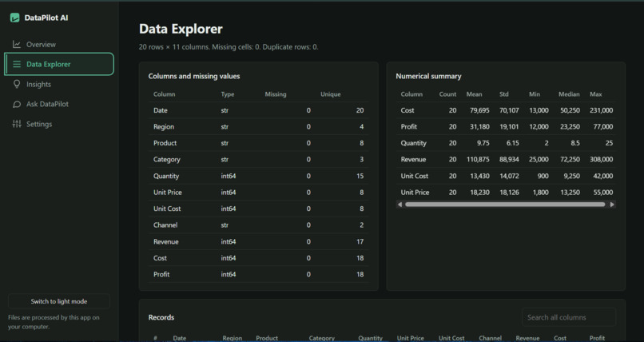This screenshot has width=644, height=342.
Task: Click the Ask DataPilot chat bubble icon
Action: 17,105
